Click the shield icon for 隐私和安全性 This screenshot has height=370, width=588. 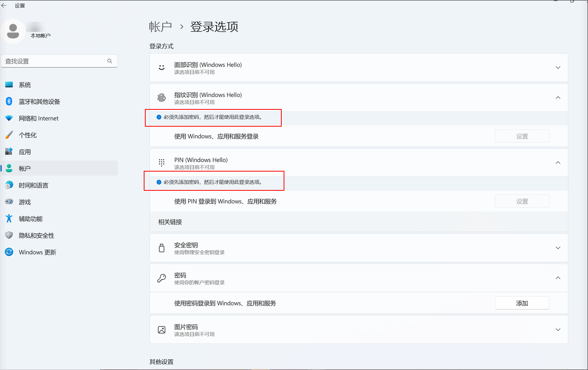pos(9,235)
